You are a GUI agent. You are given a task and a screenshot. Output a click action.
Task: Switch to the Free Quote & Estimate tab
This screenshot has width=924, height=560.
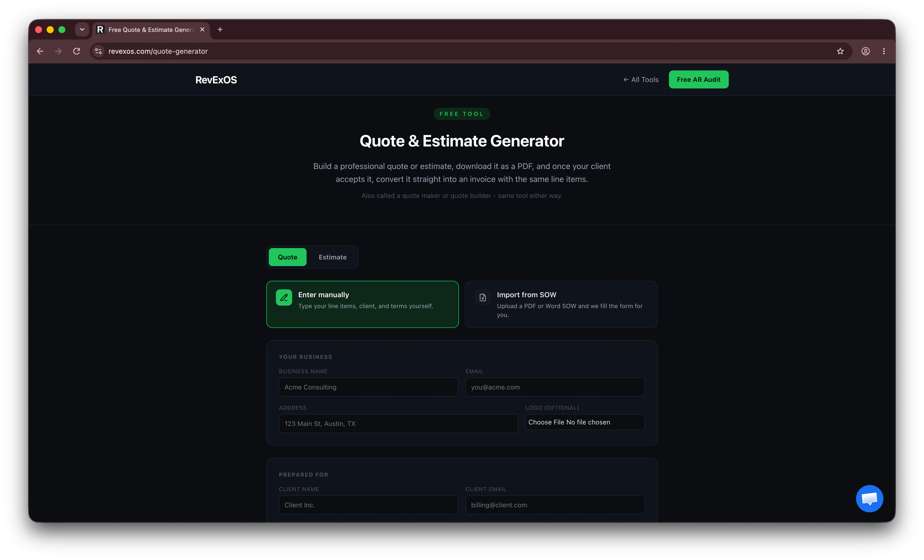[x=151, y=30]
